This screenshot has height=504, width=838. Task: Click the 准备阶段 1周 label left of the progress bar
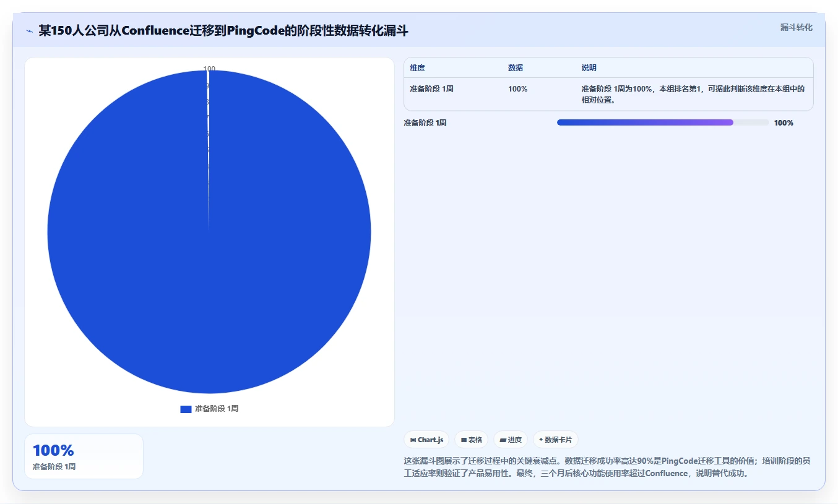(425, 123)
